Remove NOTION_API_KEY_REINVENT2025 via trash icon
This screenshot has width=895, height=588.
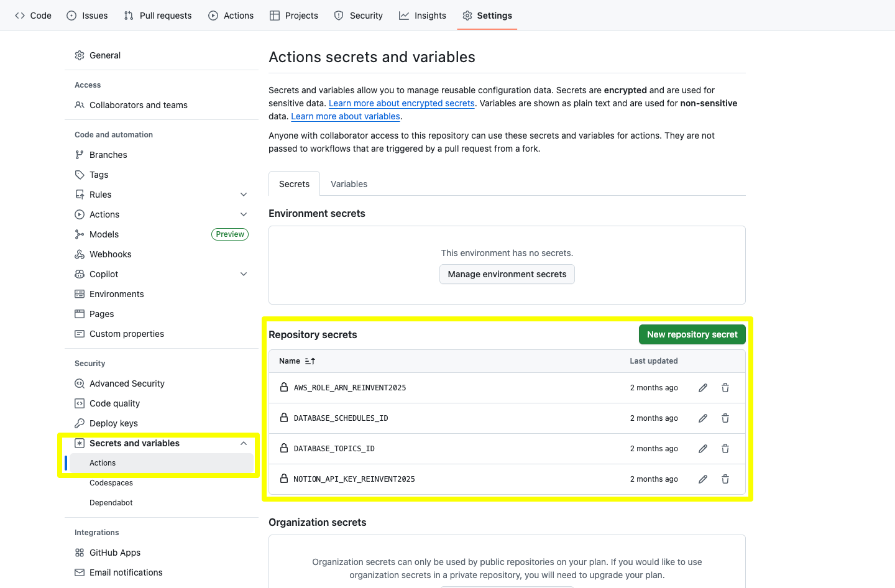[725, 479]
